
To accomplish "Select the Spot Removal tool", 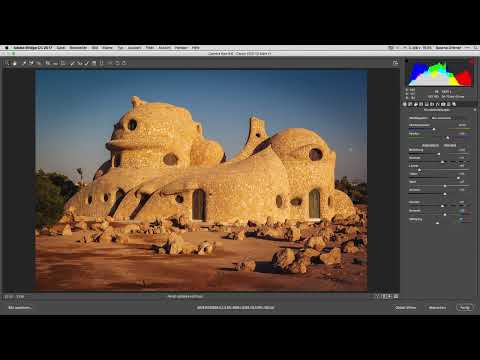I will [72, 63].
